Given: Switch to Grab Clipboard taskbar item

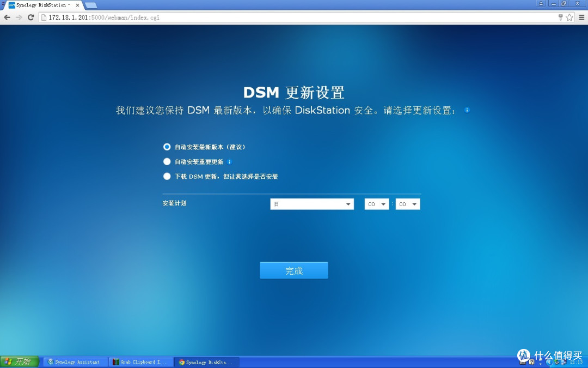Looking at the screenshot, I should (141, 362).
